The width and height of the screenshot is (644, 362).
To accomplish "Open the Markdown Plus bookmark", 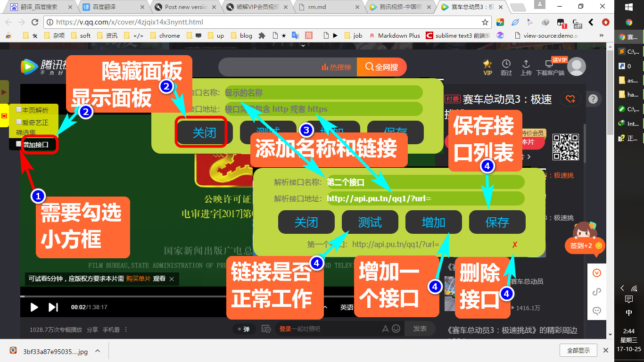I will tap(394, 35).
